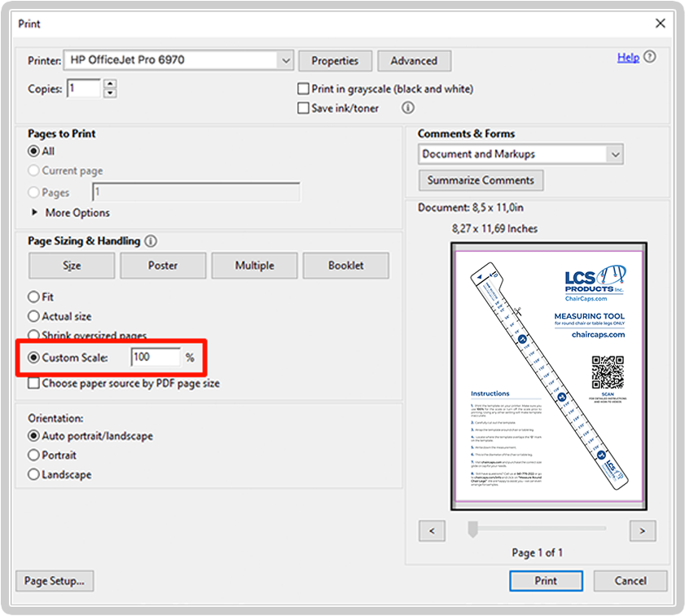Viewport: 685px width, 616px height.
Task: Increase copies with the up spinner arrow
Action: click(110, 83)
